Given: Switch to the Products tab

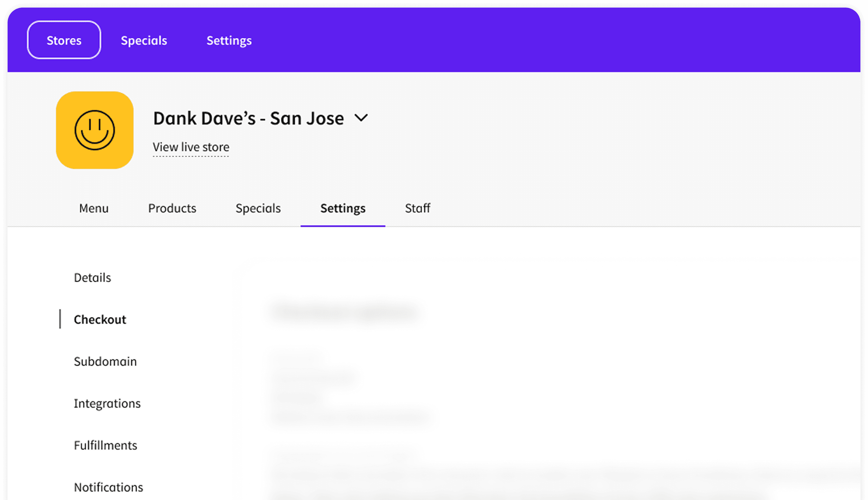Looking at the screenshot, I should point(172,208).
